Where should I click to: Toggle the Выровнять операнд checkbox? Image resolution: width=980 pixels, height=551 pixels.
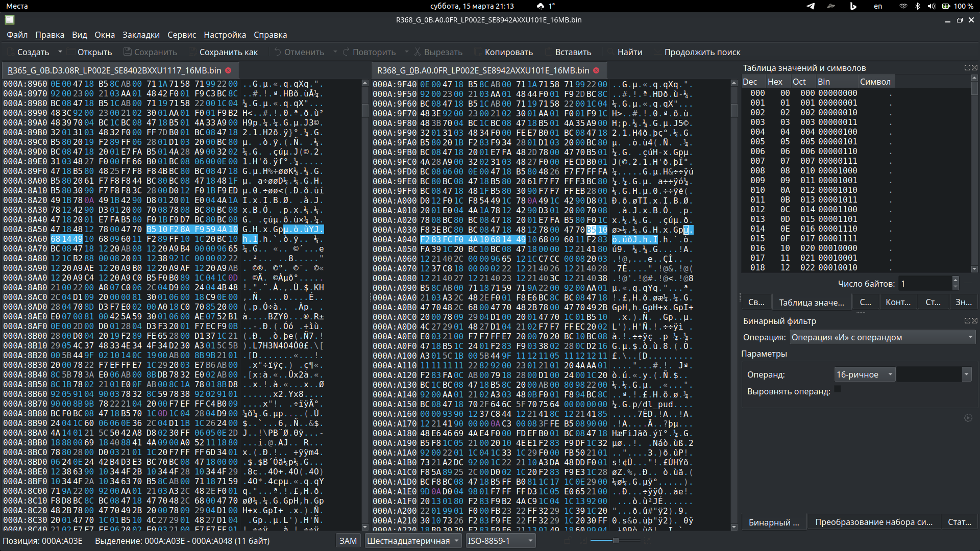click(x=838, y=390)
